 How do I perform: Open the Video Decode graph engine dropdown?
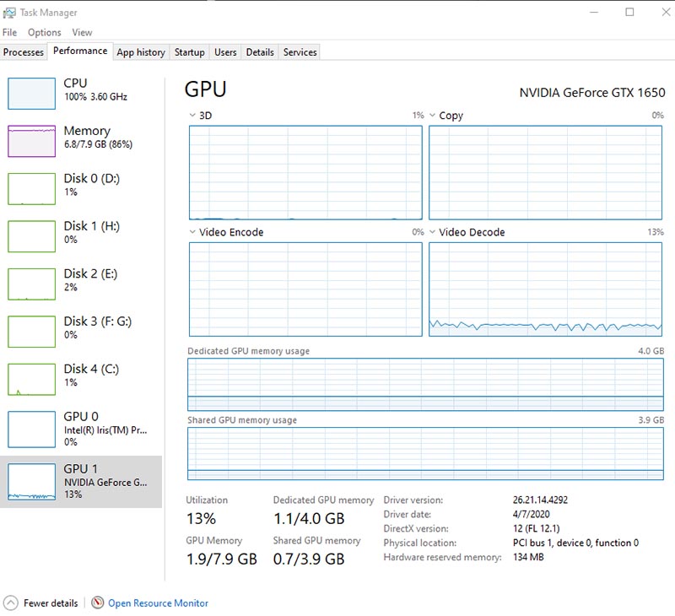432,232
